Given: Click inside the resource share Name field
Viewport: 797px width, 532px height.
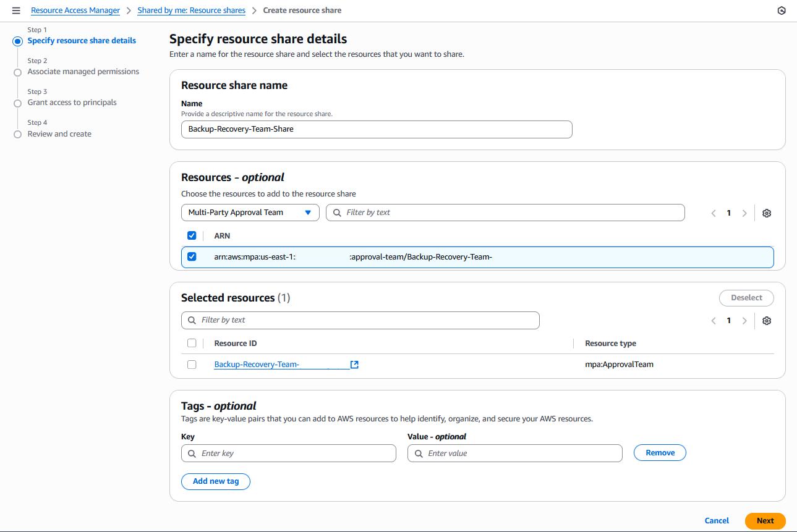Looking at the screenshot, I should 376,129.
